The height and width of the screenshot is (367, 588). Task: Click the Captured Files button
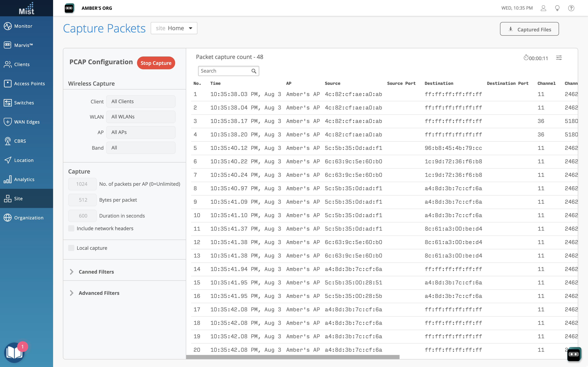click(529, 29)
